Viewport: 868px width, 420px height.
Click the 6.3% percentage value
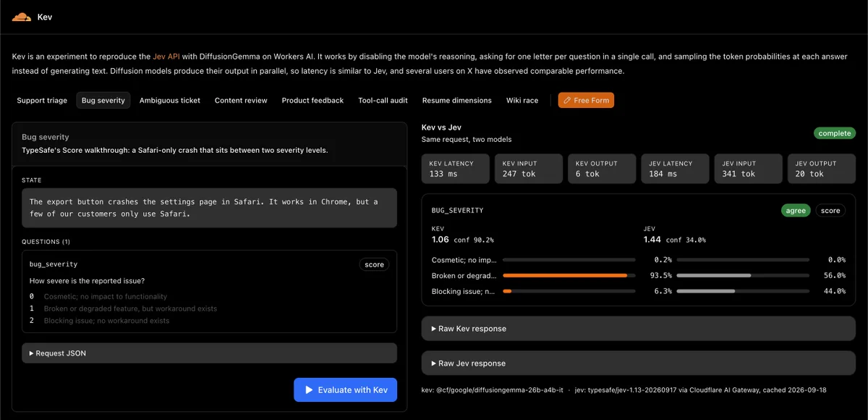663,291
